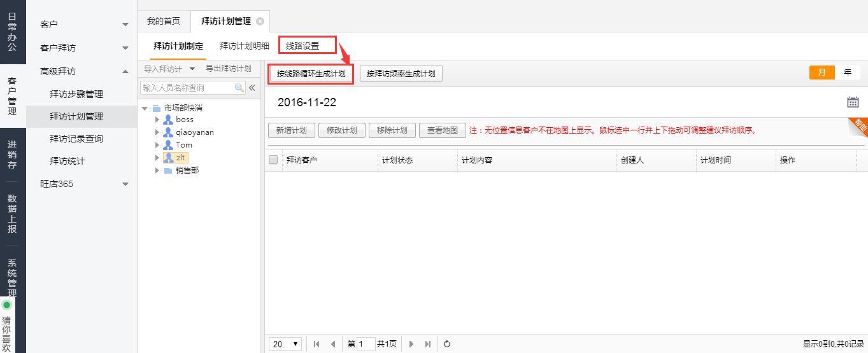Open the page size dropdown showing 20
This screenshot has height=353, width=868.
pyautogui.click(x=285, y=344)
